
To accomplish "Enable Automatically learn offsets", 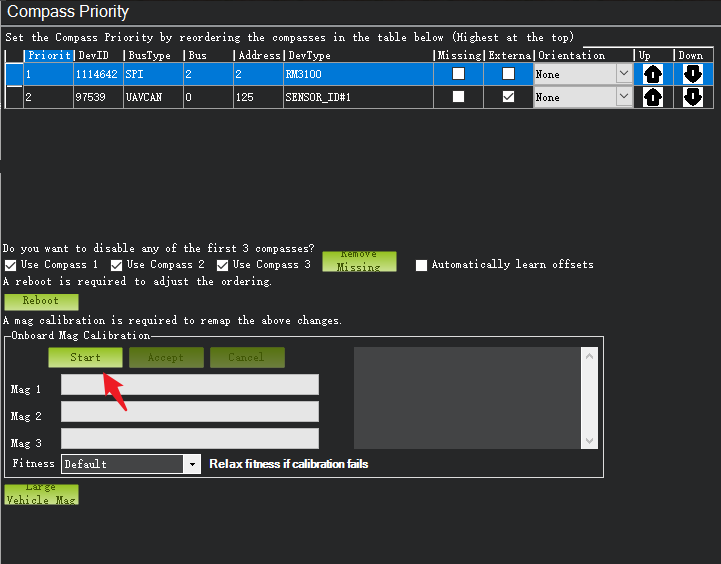I will 422,265.
